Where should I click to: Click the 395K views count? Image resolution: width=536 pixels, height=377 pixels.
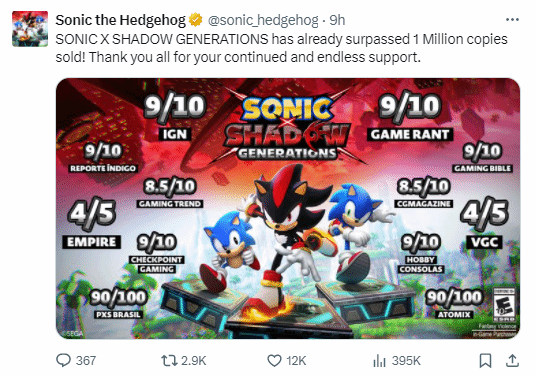[x=406, y=361]
